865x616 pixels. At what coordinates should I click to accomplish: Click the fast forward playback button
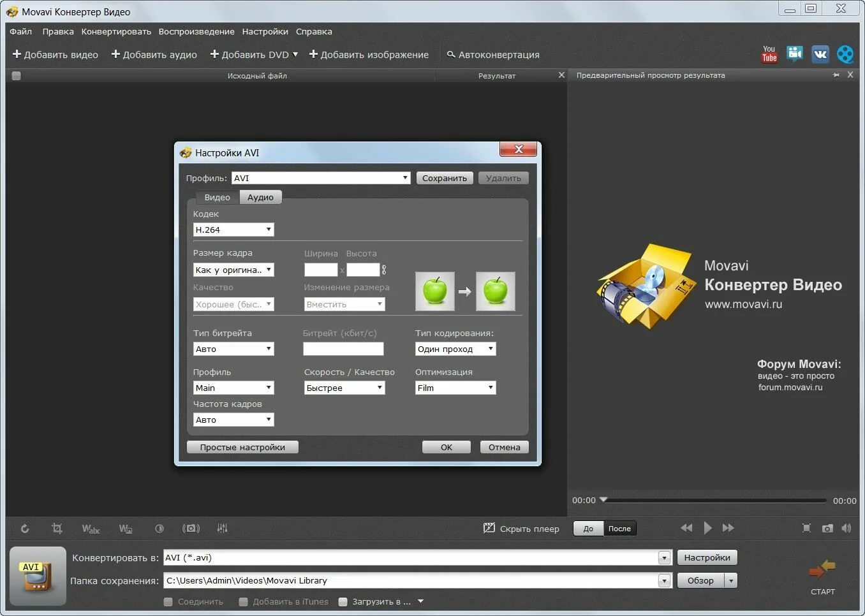(728, 528)
